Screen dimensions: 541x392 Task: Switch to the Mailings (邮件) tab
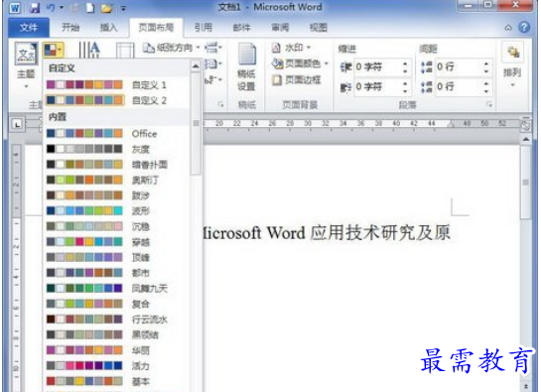click(241, 27)
